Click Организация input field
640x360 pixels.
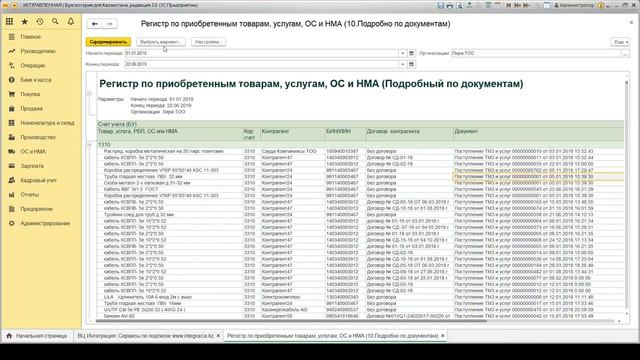[536, 53]
